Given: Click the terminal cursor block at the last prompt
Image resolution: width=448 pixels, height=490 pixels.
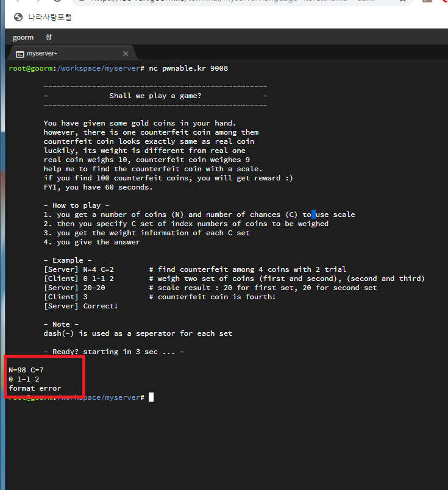Looking at the screenshot, I should [152, 397].
